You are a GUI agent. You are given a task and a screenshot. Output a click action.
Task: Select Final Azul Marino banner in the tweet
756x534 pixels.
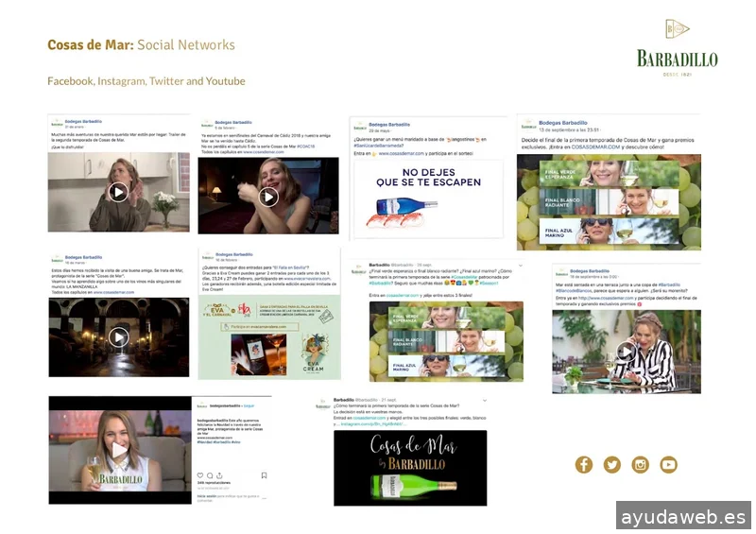pyautogui.click(x=446, y=366)
